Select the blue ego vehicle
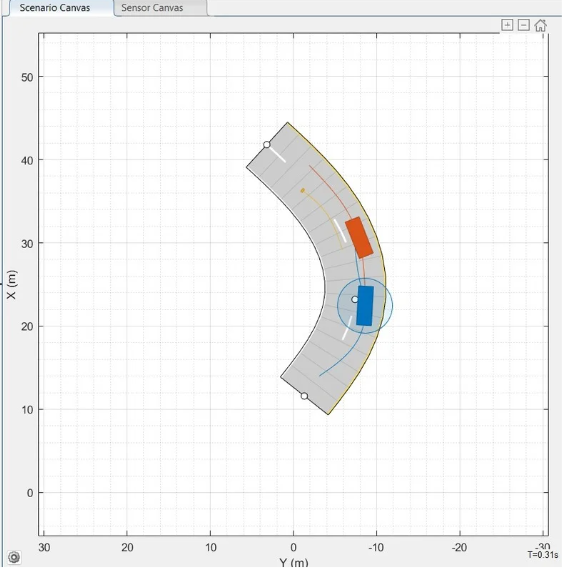 pyautogui.click(x=365, y=306)
